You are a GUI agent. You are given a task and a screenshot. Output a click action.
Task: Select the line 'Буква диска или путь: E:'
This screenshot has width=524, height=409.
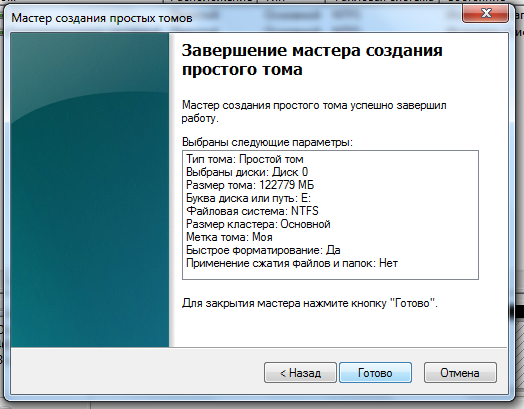point(248,198)
